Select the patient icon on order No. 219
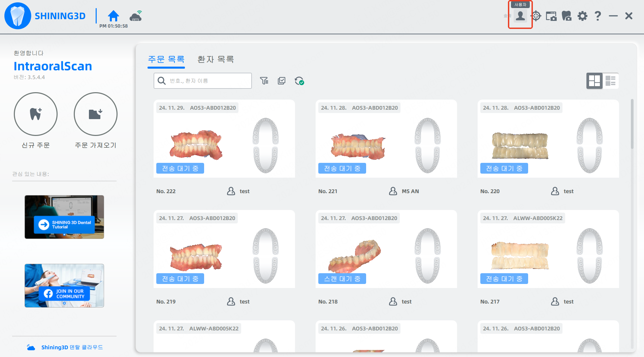Viewport: 644px width, 357px height. tap(231, 301)
